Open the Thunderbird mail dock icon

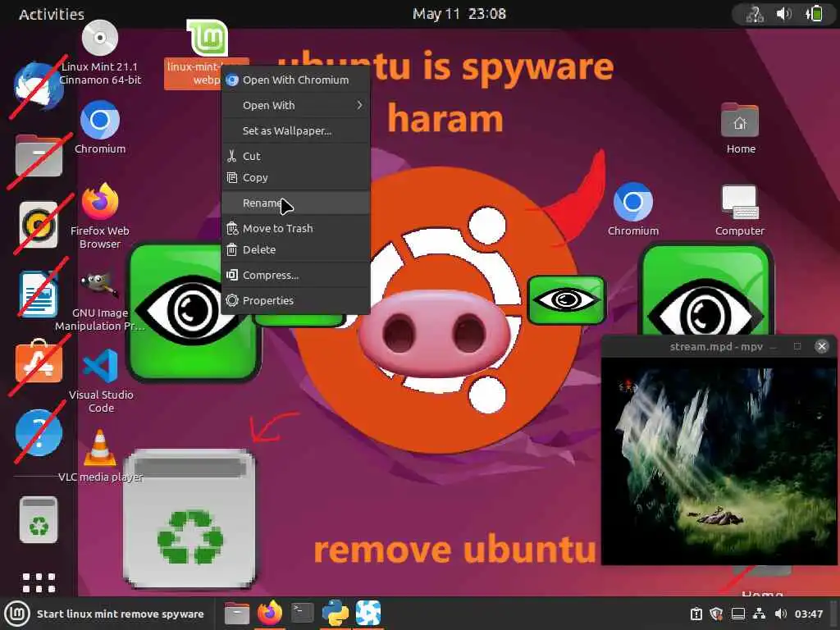coord(38,87)
